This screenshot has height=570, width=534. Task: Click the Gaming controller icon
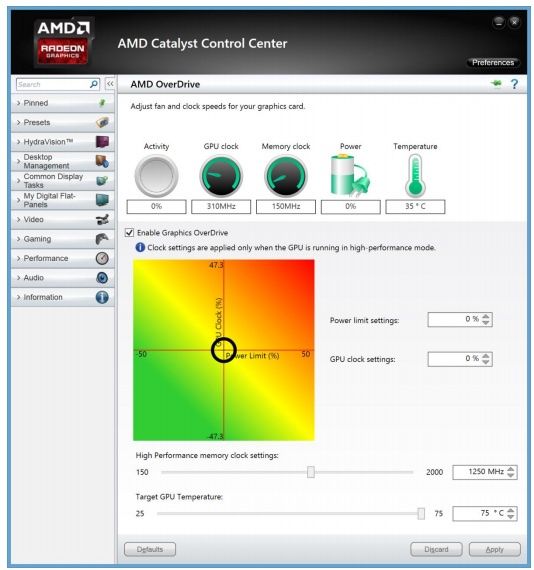coord(102,239)
